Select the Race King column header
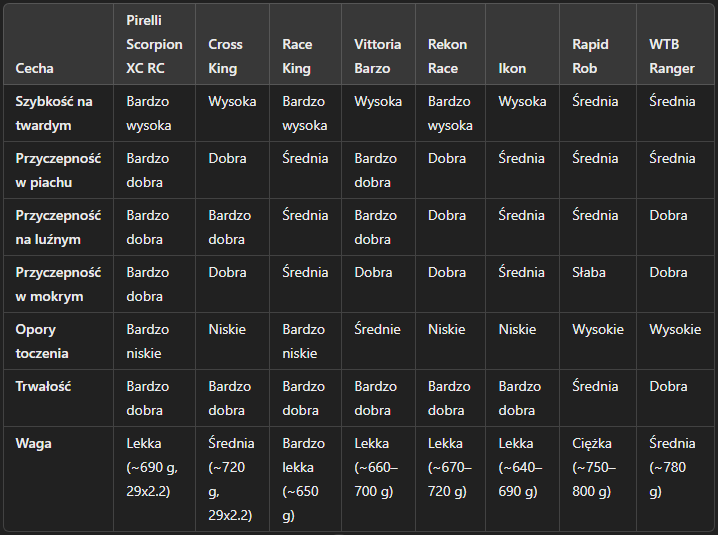 pyautogui.click(x=297, y=57)
